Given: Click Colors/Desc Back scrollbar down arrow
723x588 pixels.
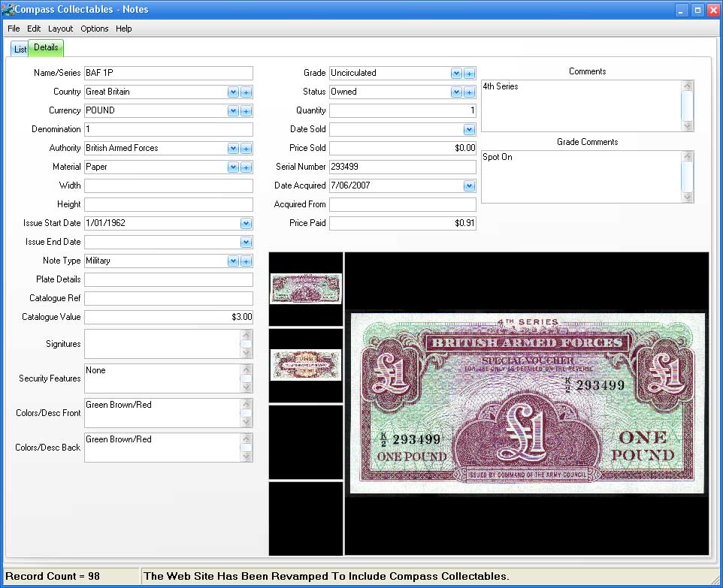Looking at the screenshot, I should click(247, 457).
